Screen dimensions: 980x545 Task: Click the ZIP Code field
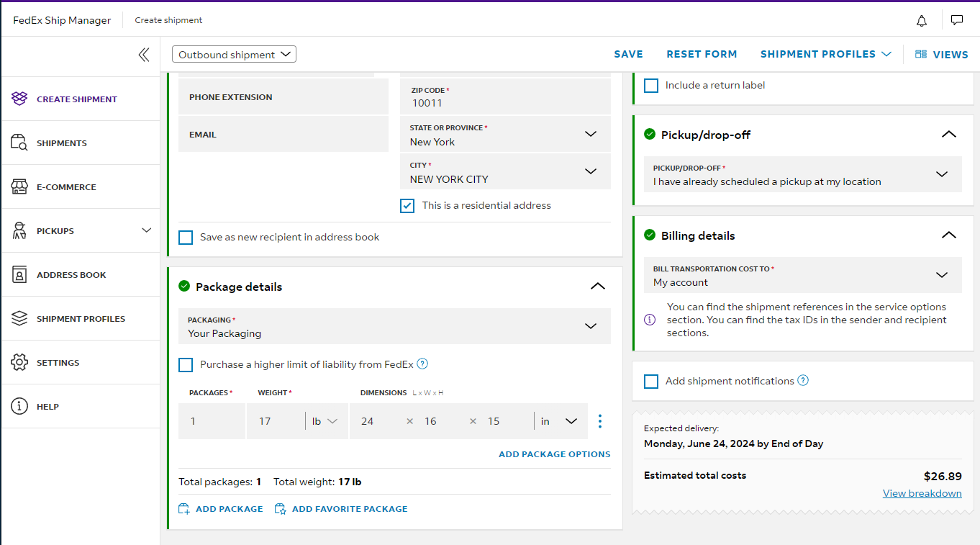(505, 96)
